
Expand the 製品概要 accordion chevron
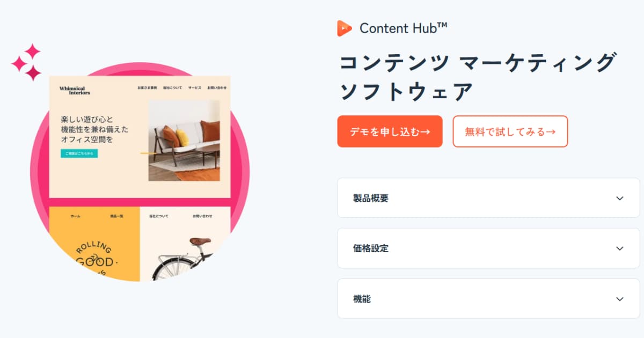coord(620,198)
